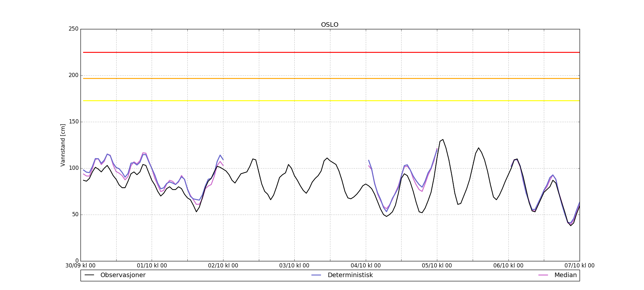Select the Observasjoner legend label
This screenshot has height=290, width=644.
point(123,275)
